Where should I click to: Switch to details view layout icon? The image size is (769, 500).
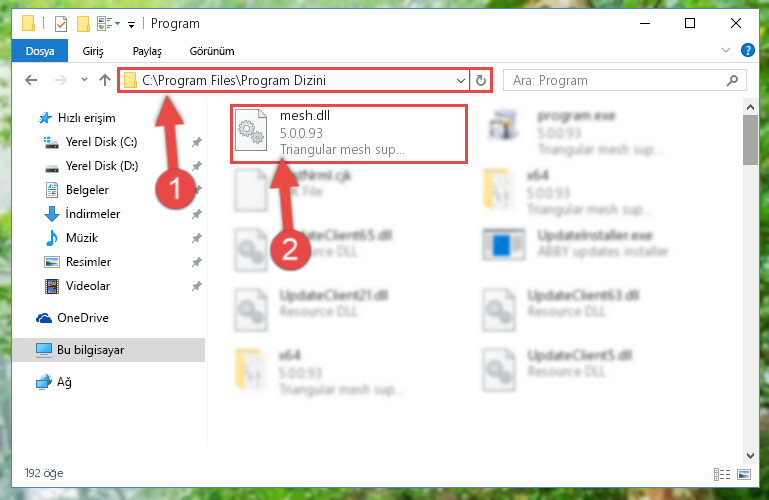[x=721, y=474]
